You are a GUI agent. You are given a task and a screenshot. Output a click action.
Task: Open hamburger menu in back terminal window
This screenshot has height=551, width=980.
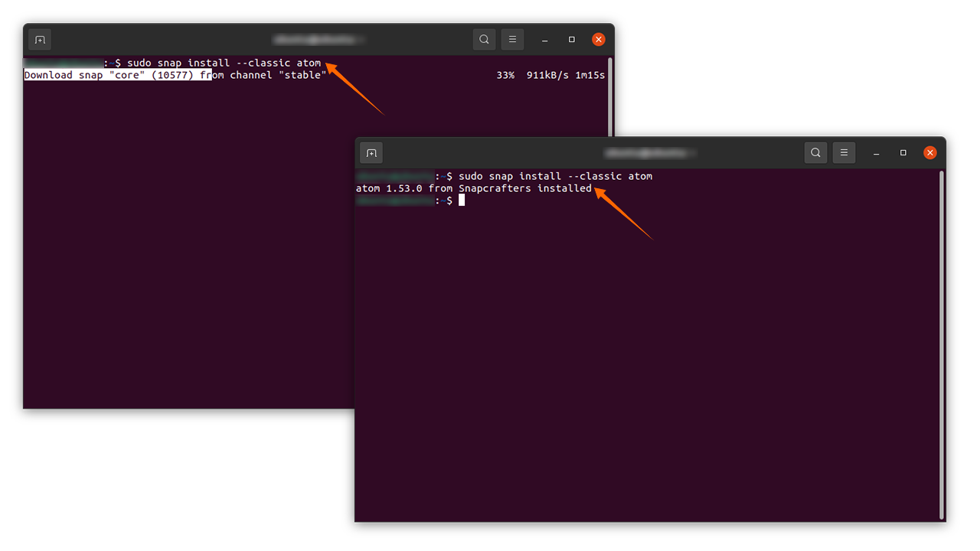pyautogui.click(x=512, y=39)
